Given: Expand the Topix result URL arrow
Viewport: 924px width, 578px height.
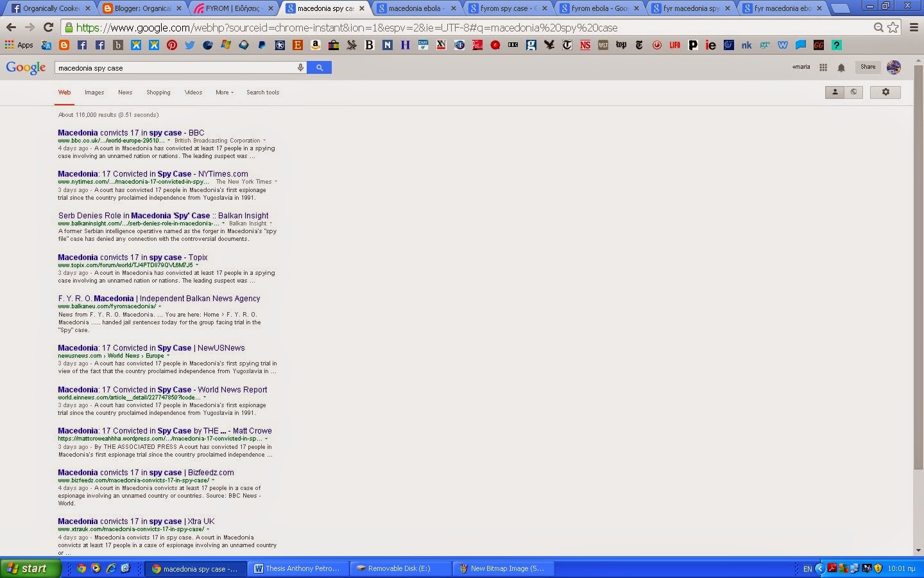Looking at the screenshot, I should click(197, 265).
